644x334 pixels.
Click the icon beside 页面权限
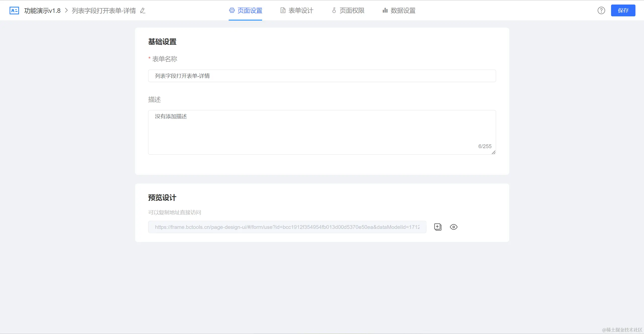[x=334, y=10]
